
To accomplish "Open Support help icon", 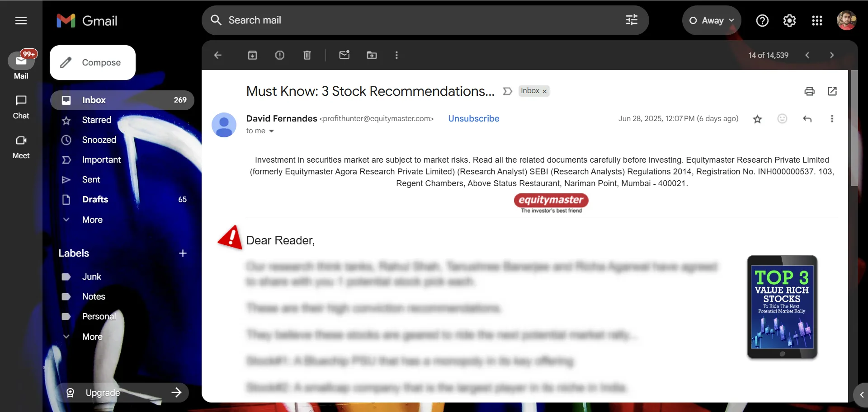I will 762,20.
